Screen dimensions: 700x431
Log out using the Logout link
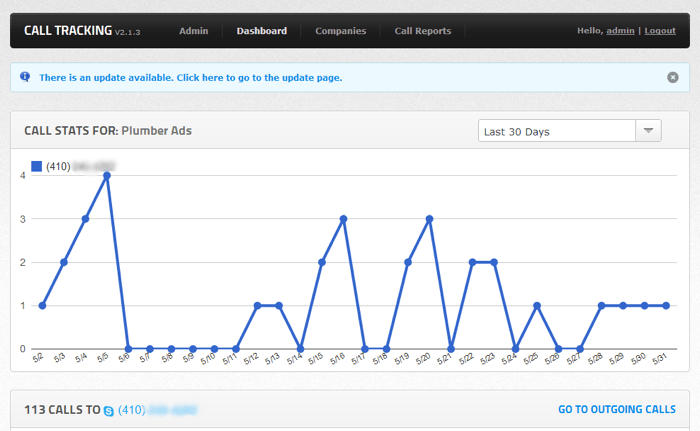[x=660, y=31]
